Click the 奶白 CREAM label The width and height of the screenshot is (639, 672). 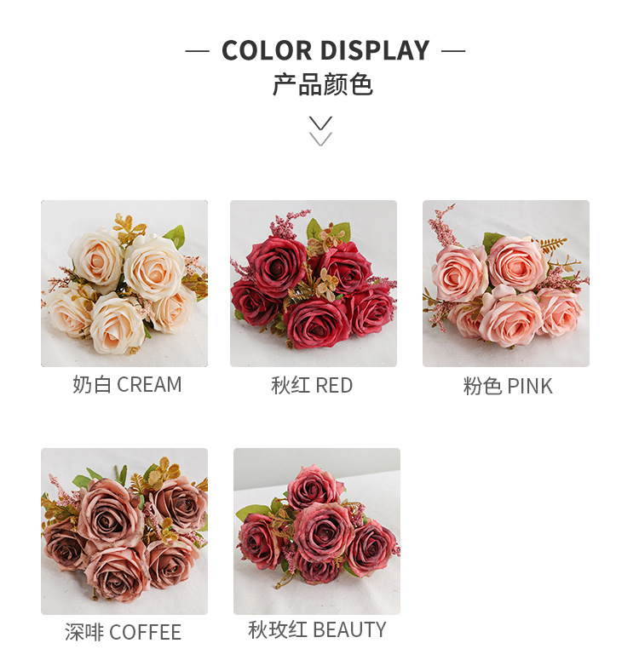click(127, 384)
